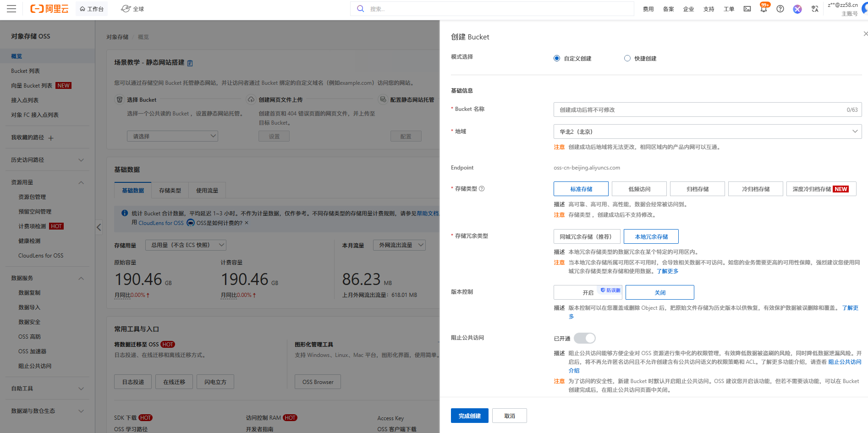Expand 自助工具 sidebar section
The width and height of the screenshot is (868, 433).
(x=47, y=389)
